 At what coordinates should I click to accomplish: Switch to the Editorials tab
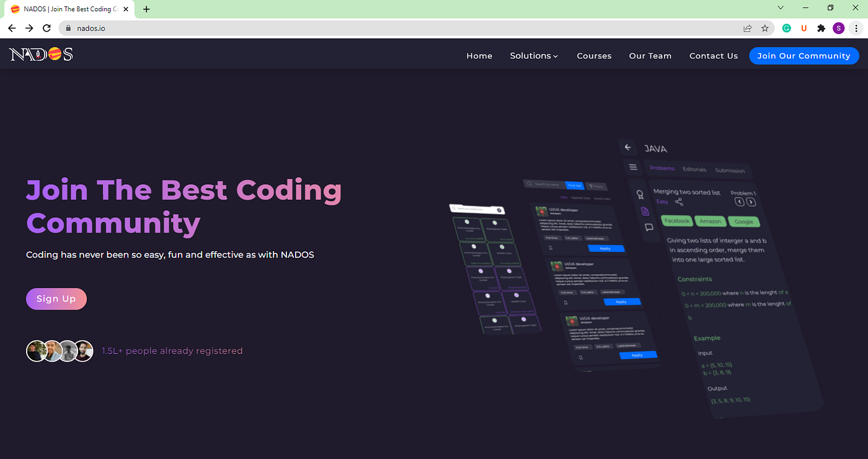pos(694,169)
